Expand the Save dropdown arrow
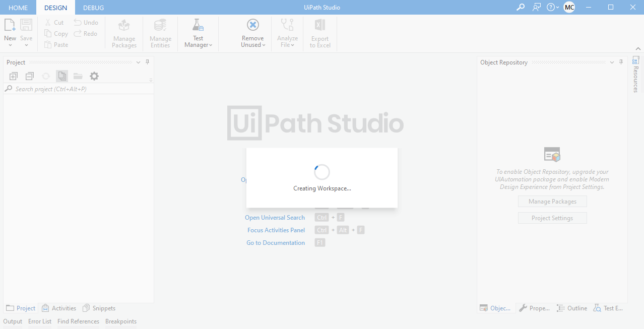Viewport: 644px width, 329px height. (26, 45)
